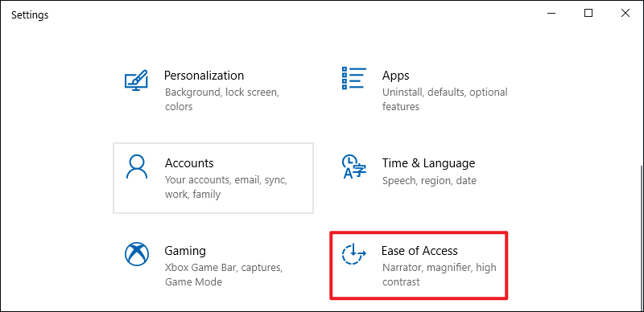Open the Apps settings heading
The height and width of the screenshot is (312, 644).
[395, 76]
